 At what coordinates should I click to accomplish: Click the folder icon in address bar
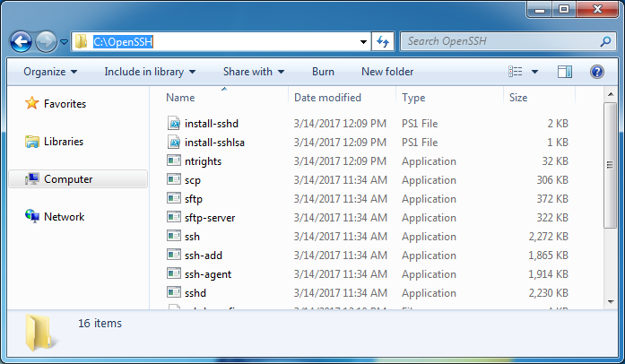[81, 41]
